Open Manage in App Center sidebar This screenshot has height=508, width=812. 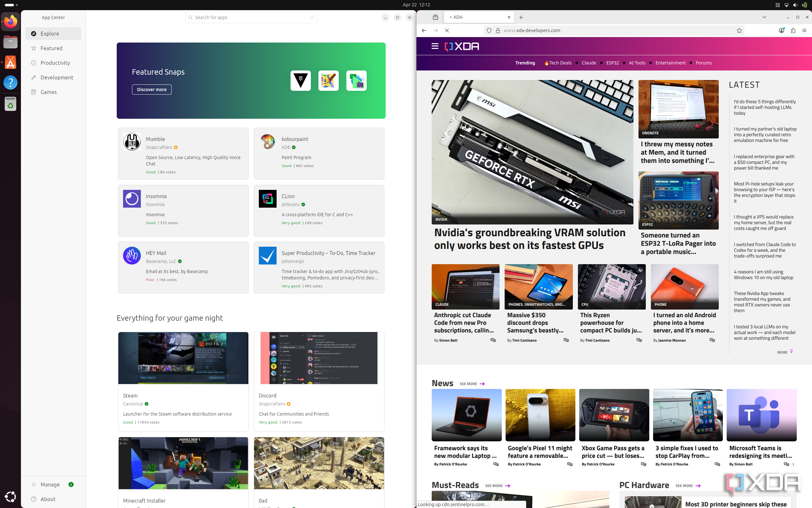[53, 485]
